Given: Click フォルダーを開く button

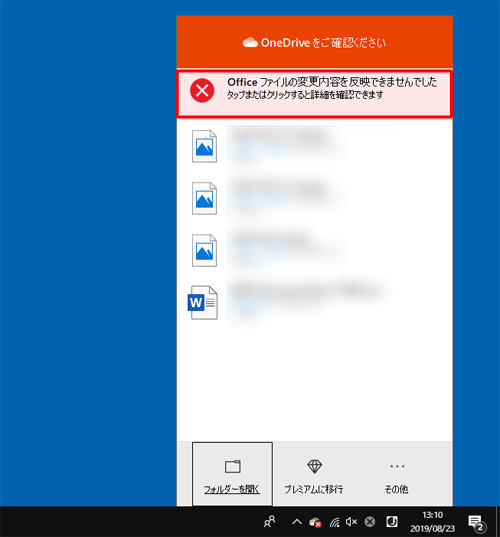Looking at the screenshot, I should [233, 474].
